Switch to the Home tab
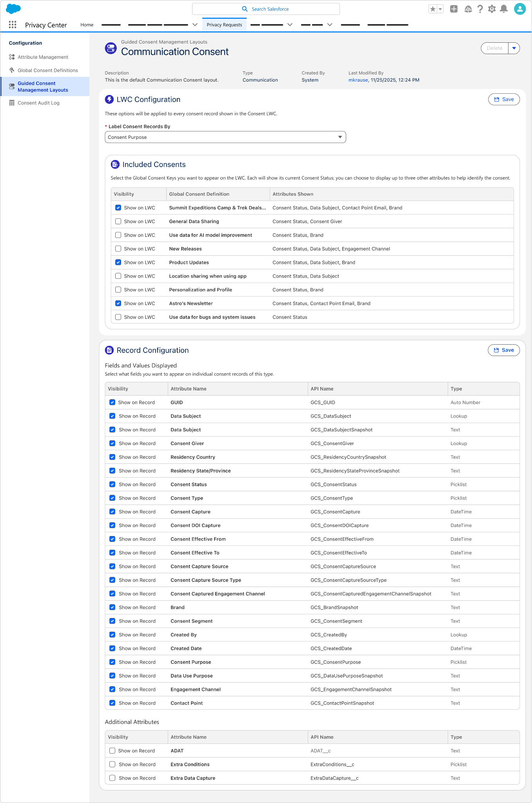Viewport: 532px width, 803px height. click(87, 25)
